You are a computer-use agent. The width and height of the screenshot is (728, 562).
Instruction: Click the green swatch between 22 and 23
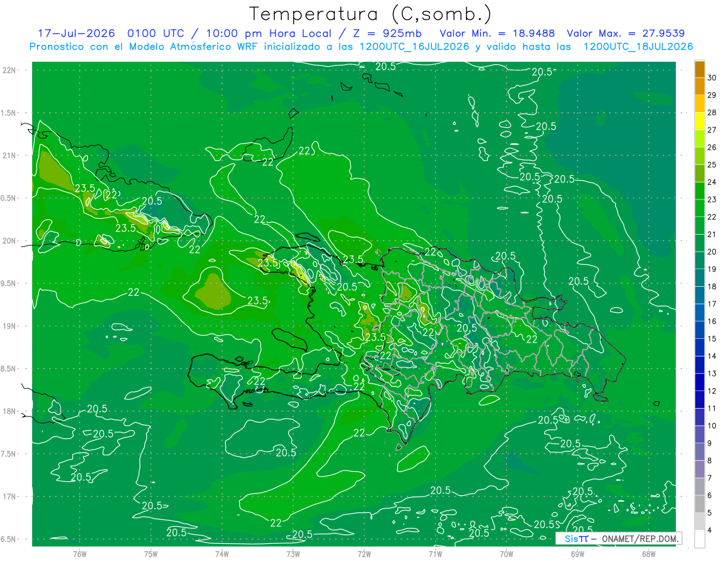pyautogui.click(x=699, y=209)
